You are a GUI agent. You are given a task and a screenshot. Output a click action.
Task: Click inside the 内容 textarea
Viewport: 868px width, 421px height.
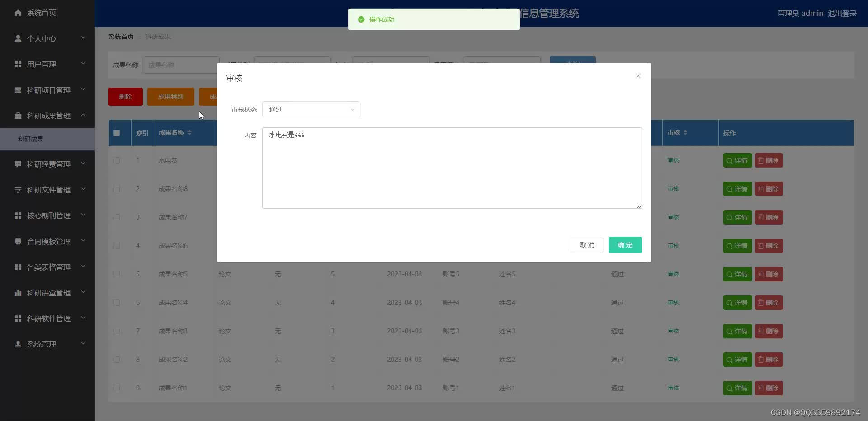(x=452, y=168)
